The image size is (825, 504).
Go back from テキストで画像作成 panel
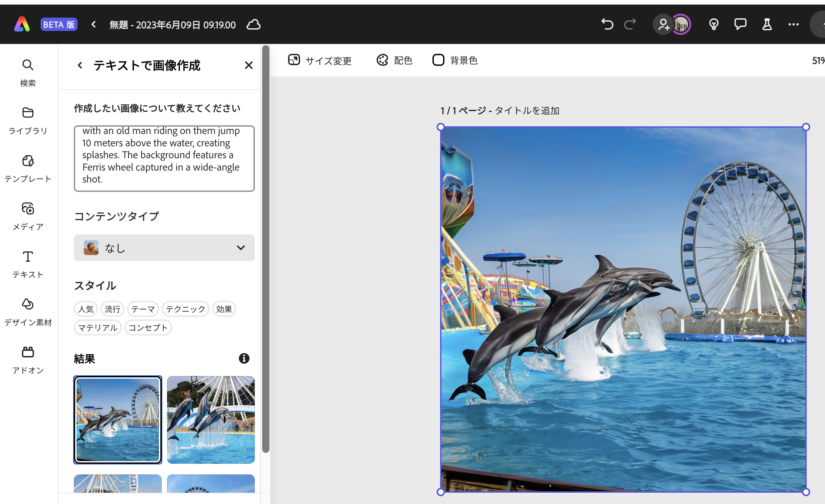click(x=80, y=65)
